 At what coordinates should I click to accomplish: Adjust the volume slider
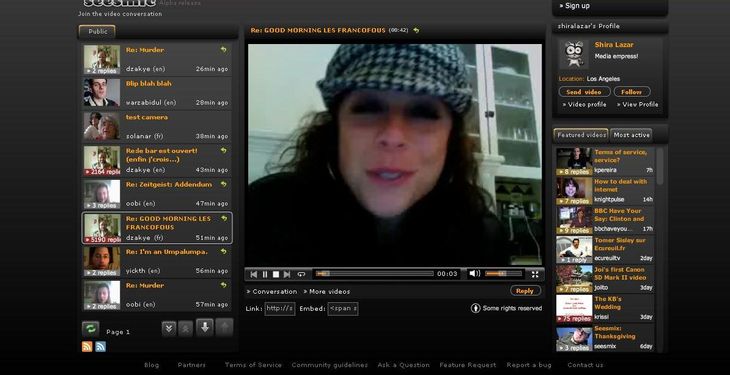503,274
